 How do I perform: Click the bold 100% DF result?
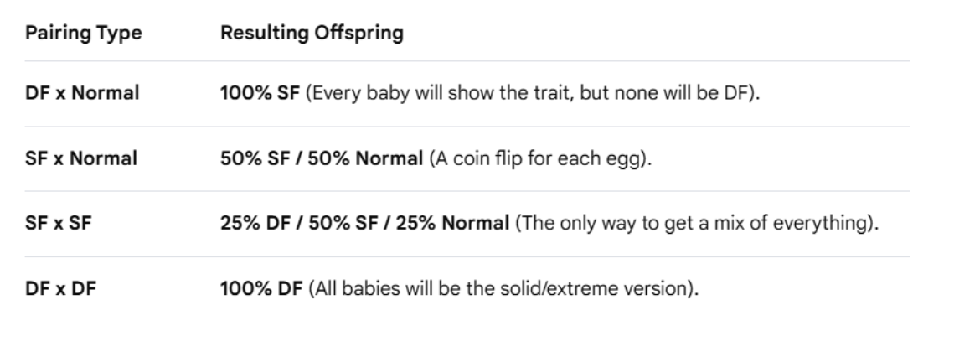[x=251, y=289]
